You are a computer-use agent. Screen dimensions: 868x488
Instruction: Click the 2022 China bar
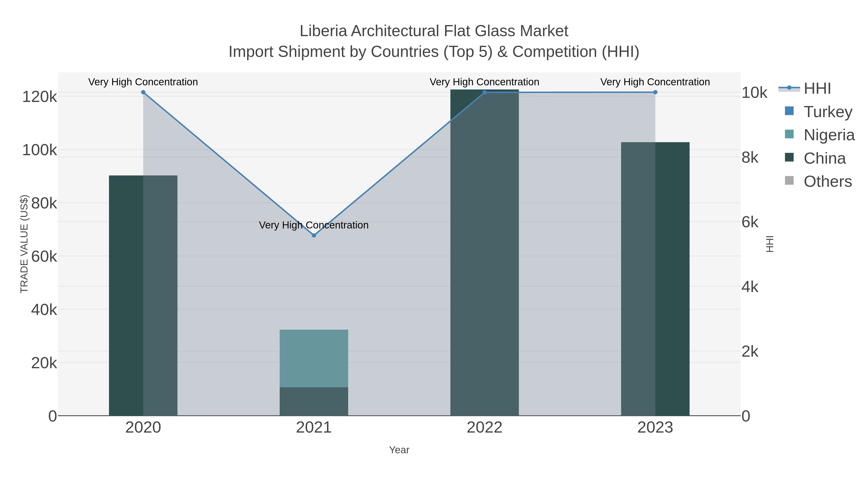pos(485,253)
